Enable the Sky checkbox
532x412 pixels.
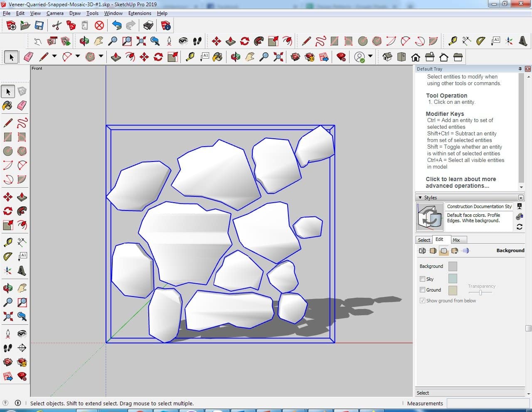(x=422, y=279)
